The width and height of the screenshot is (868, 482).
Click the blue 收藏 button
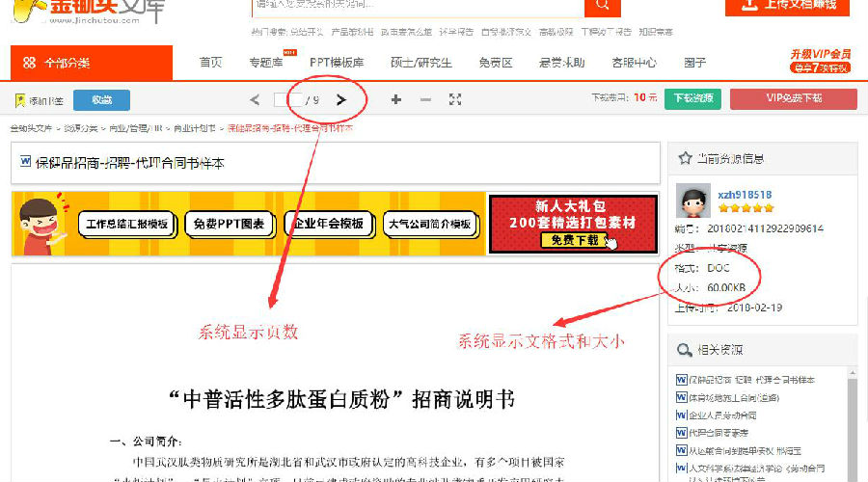102,100
